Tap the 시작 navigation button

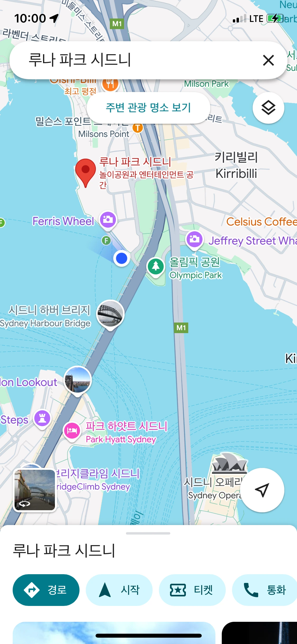[119, 590]
